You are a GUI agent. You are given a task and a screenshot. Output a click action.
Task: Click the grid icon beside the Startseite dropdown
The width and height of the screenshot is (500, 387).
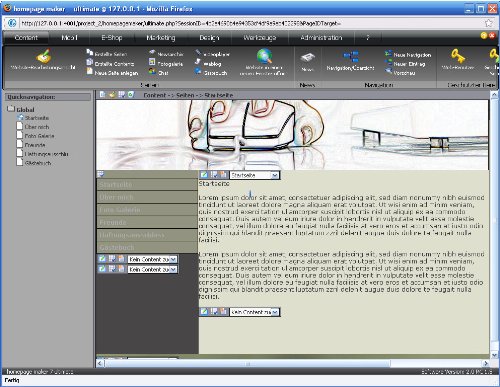pyautogui.click(x=214, y=175)
